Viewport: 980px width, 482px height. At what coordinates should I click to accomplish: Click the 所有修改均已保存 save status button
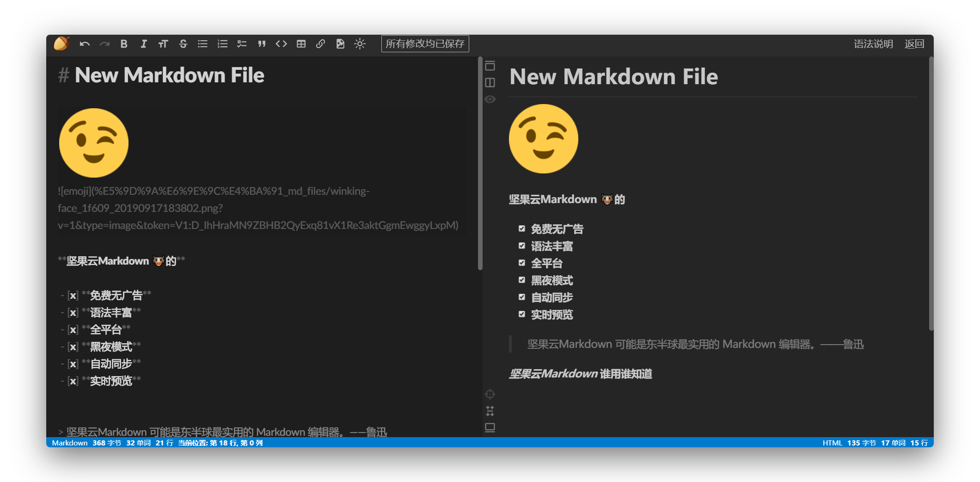click(425, 44)
